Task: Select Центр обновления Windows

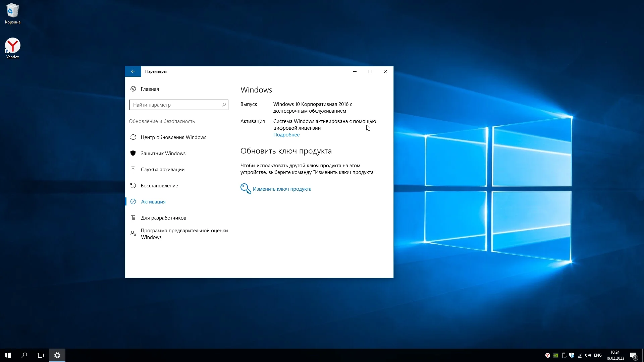Action: [x=173, y=137]
